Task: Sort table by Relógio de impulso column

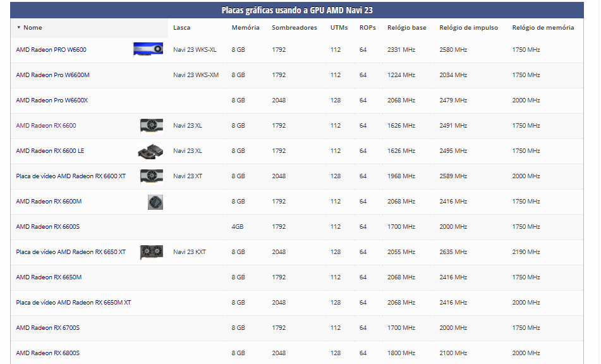Action: pyautogui.click(x=468, y=28)
